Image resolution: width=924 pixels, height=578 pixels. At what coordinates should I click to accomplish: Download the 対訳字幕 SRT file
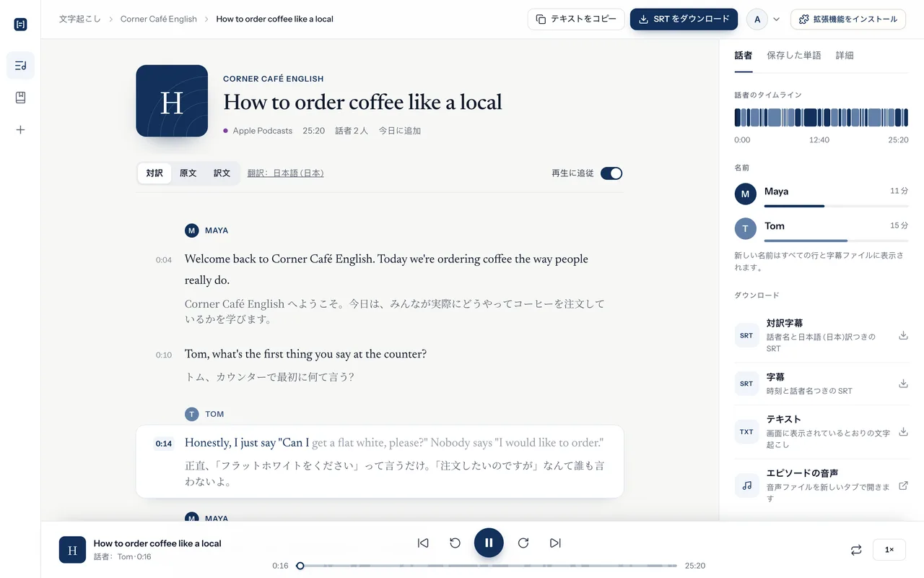[x=903, y=335]
